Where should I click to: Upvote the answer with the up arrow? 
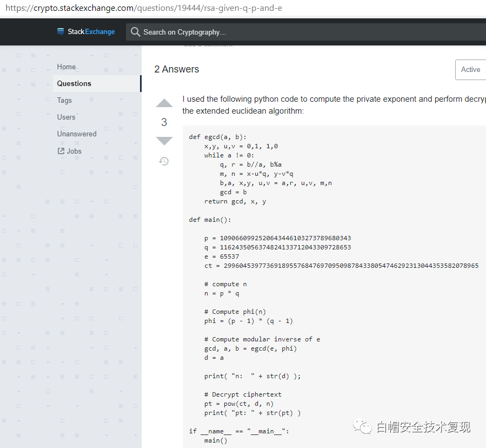click(164, 103)
